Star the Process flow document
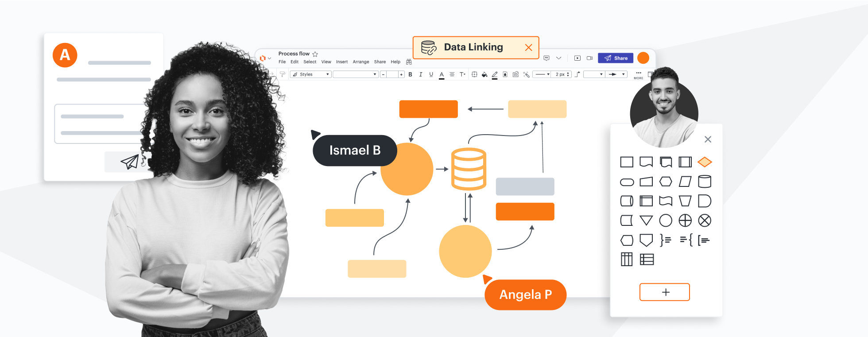Screen dimensions: 868x337 [315, 54]
